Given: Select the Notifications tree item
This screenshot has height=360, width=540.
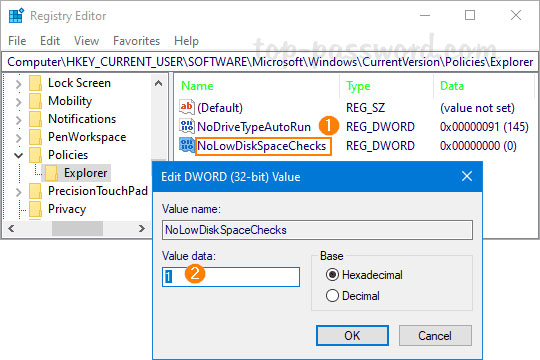Looking at the screenshot, I should coord(82,119).
